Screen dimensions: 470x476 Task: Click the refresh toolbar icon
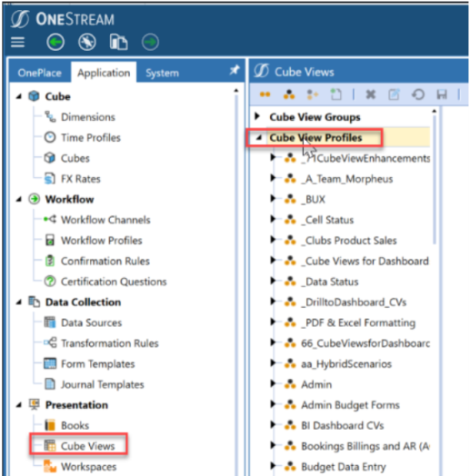pos(418,94)
